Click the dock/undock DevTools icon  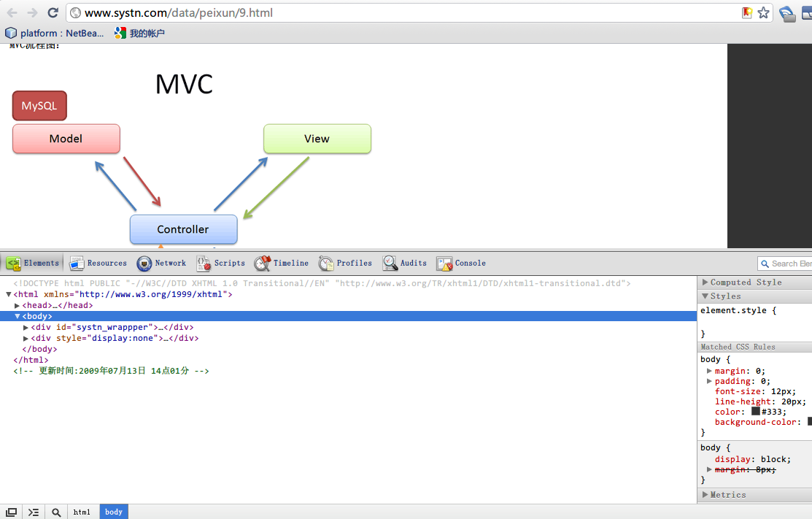[x=12, y=512]
